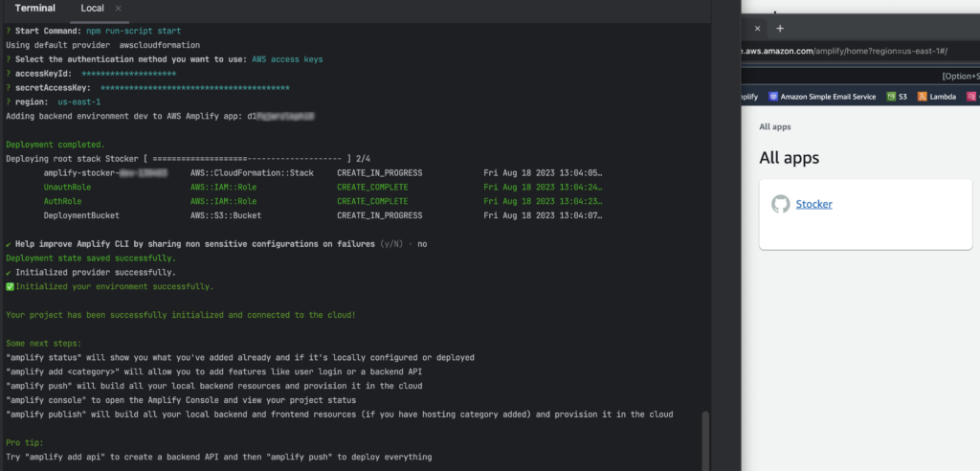The width and height of the screenshot is (980, 471).
Task: Close the Local terminal session tab
Action: pos(119,9)
